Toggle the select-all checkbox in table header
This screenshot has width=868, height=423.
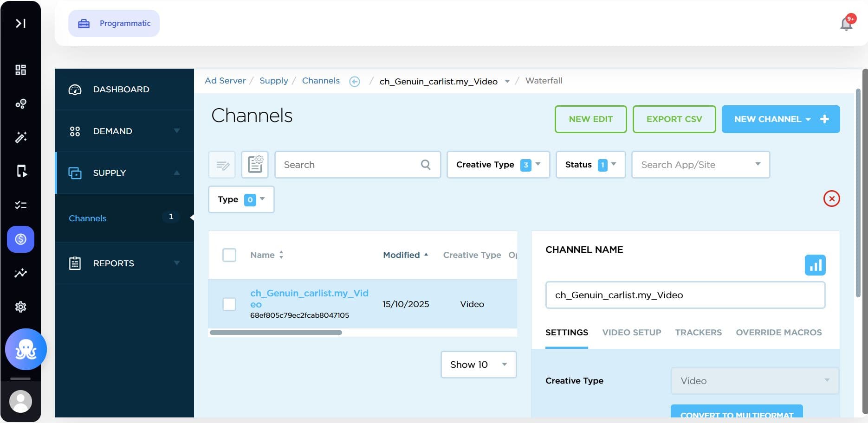229,255
